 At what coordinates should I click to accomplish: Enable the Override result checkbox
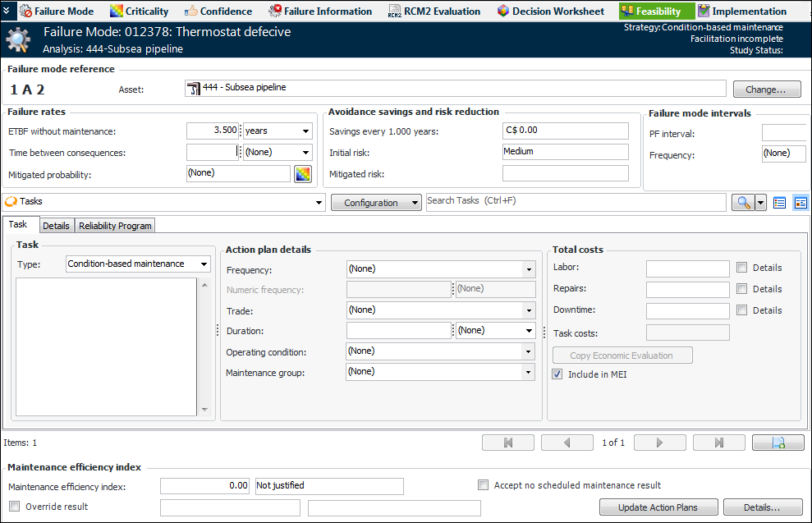(14, 507)
